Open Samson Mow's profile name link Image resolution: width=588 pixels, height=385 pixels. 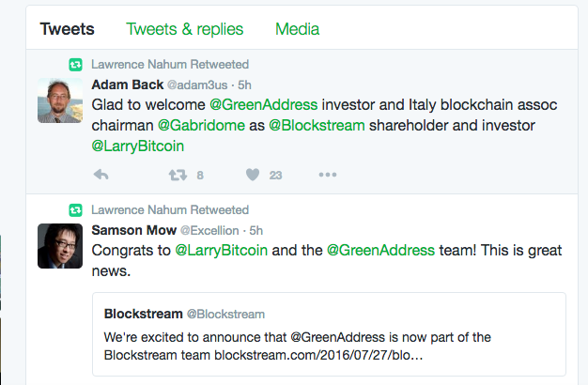click(134, 230)
